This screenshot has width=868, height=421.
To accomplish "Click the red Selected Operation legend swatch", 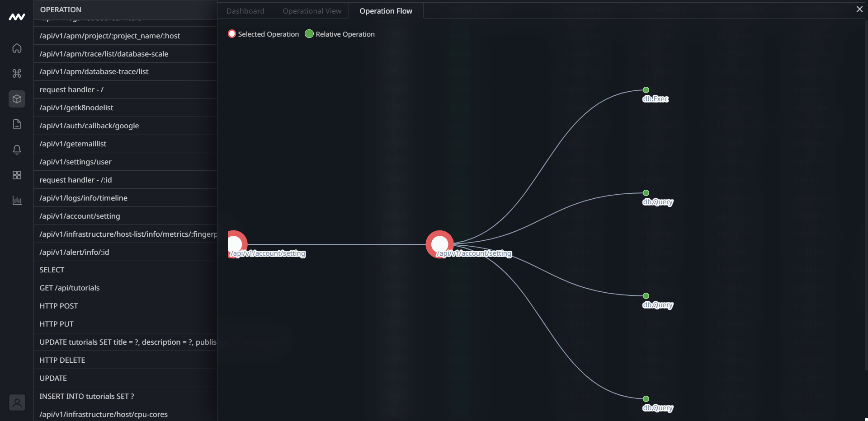I will (232, 34).
